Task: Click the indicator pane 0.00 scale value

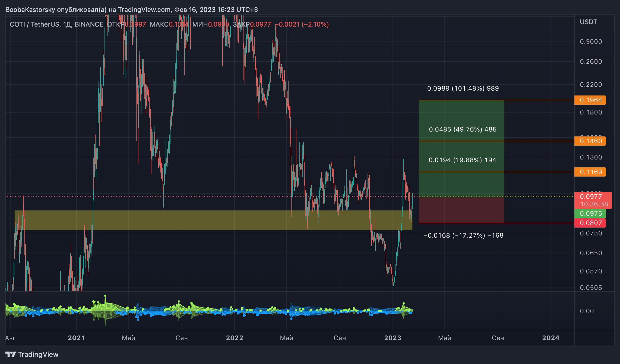Action: (x=587, y=311)
